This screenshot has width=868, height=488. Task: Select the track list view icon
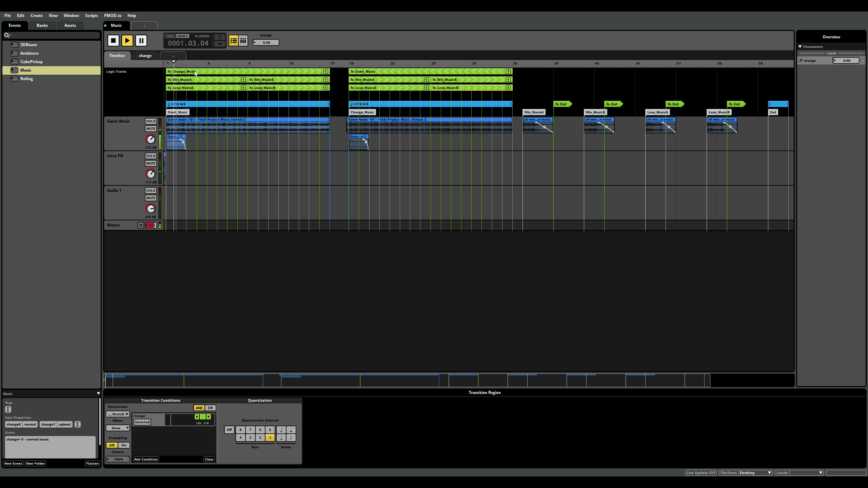click(x=233, y=41)
